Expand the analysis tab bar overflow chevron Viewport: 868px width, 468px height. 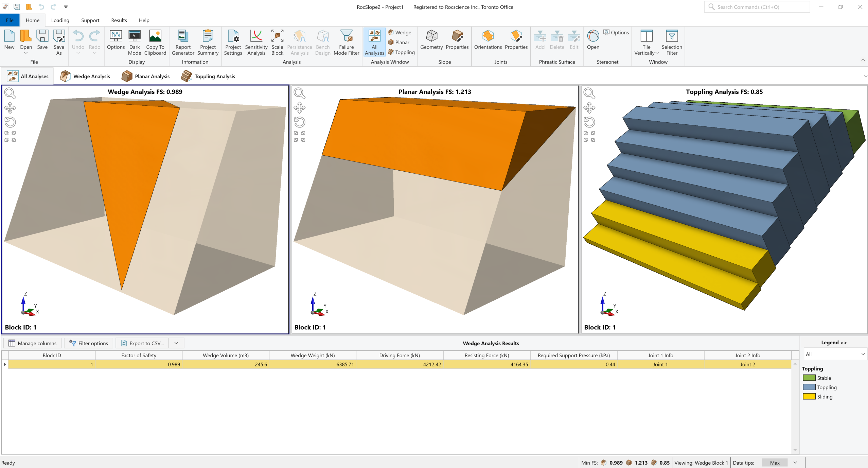pyautogui.click(x=865, y=76)
